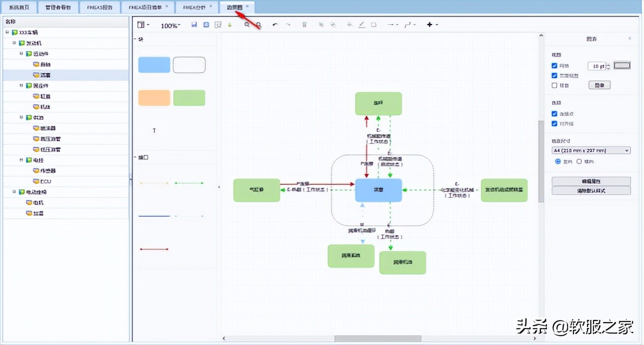Click the Undo icon in the toolbar
Viewport: 644px width, 345px height.
pyautogui.click(x=276, y=25)
